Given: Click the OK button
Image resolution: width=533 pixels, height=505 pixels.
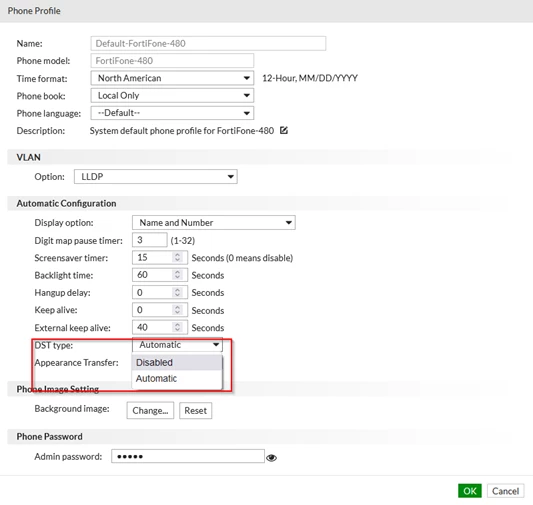Looking at the screenshot, I should (469, 491).
